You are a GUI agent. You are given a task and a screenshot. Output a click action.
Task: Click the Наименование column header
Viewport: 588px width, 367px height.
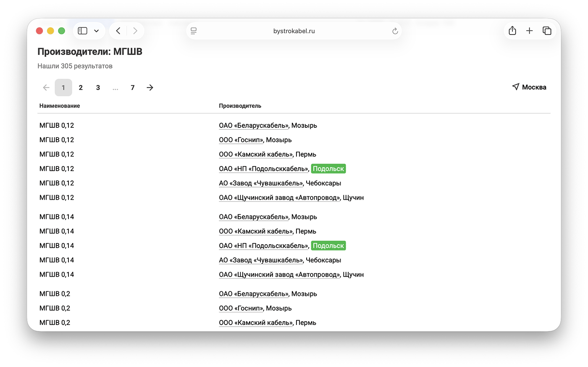[x=60, y=106]
